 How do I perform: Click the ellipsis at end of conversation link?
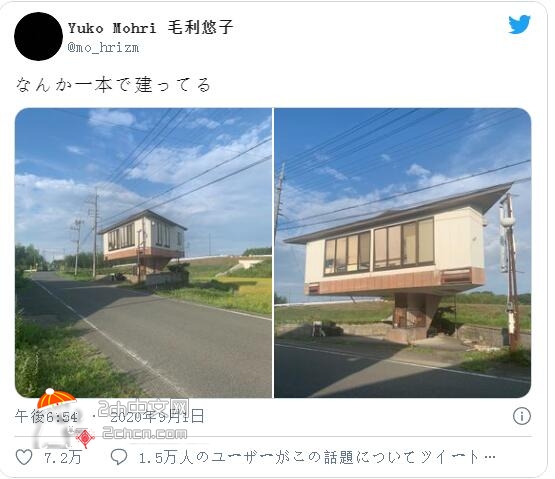(x=490, y=457)
